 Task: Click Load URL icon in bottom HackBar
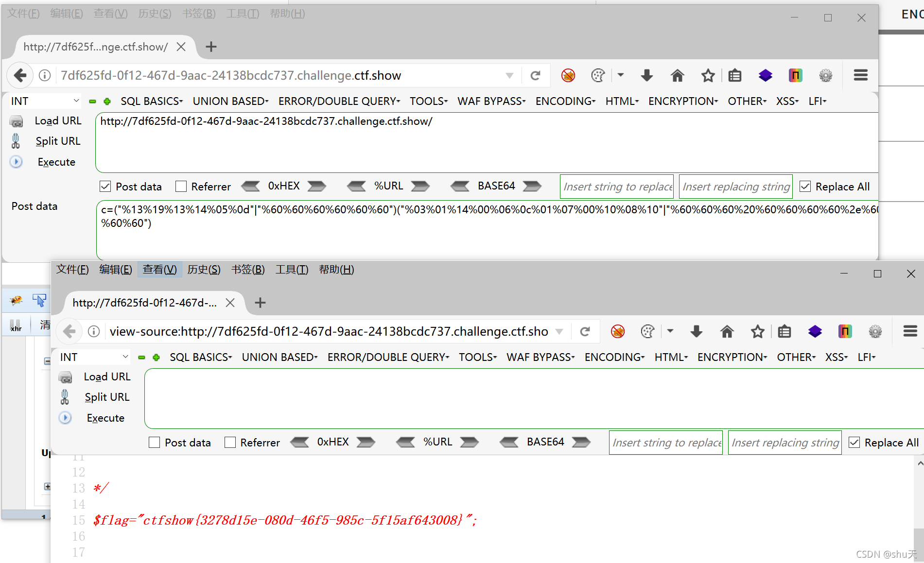click(x=66, y=377)
